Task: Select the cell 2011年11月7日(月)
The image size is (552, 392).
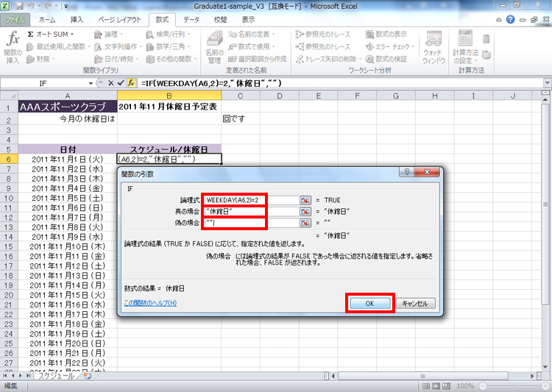Action: (68, 218)
